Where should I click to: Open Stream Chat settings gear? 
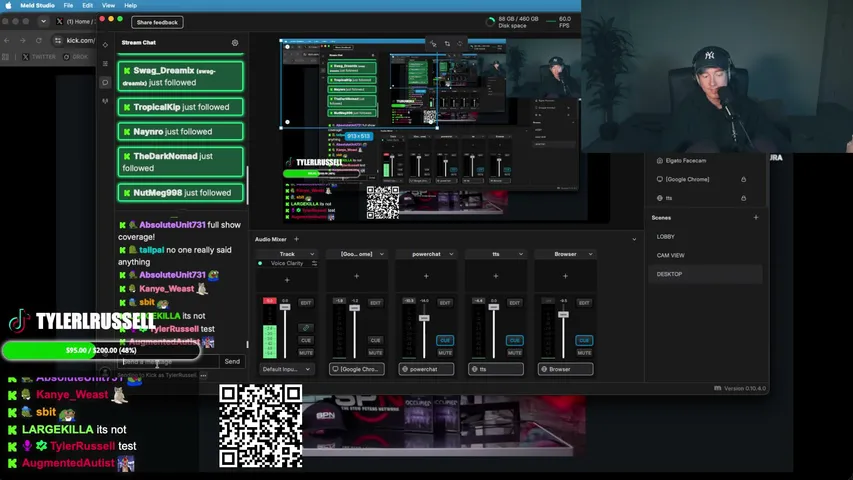234,42
